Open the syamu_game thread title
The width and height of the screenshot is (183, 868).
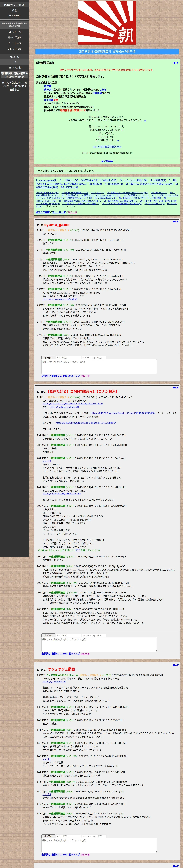coord(57,225)
